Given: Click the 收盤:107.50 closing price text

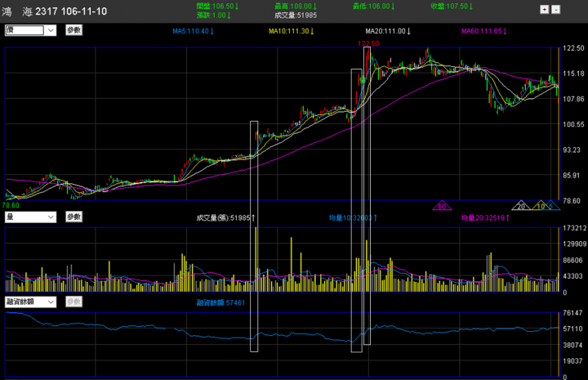Looking at the screenshot, I should click(452, 7).
